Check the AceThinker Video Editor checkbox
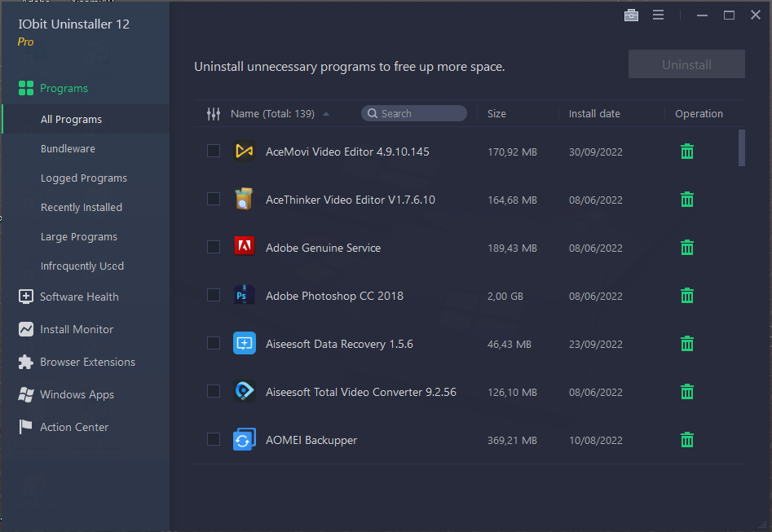772x532 pixels. pos(214,199)
